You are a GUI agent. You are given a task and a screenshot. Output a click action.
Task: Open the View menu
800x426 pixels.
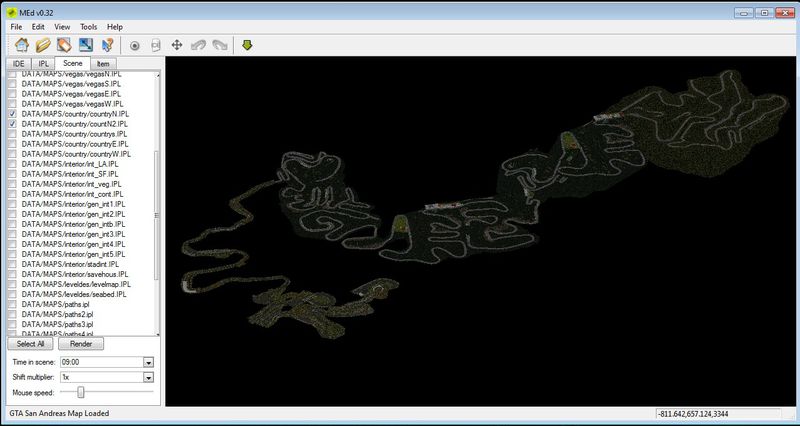(62, 27)
